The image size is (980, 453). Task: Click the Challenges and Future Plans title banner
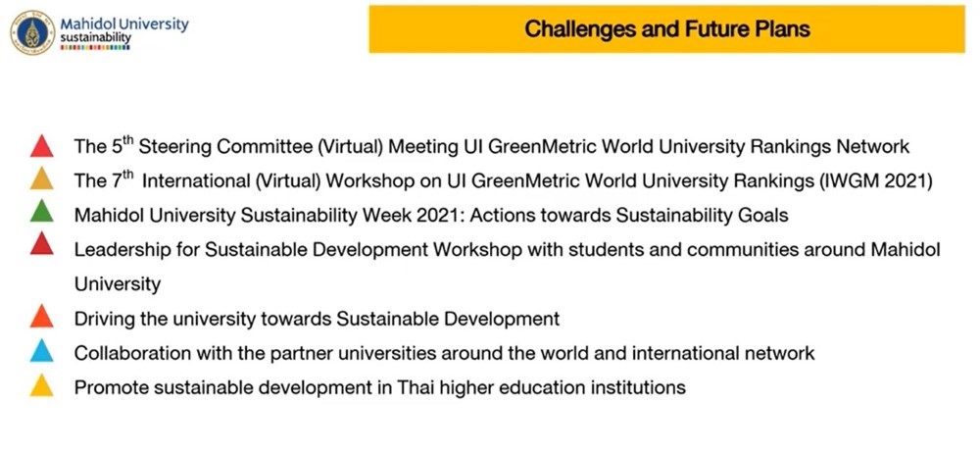tap(666, 28)
